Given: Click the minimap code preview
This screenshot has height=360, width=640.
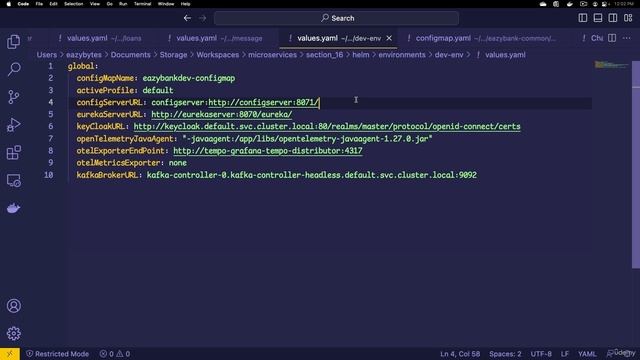Looking at the screenshot, I should pyautogui.click(x=611, y=65).
